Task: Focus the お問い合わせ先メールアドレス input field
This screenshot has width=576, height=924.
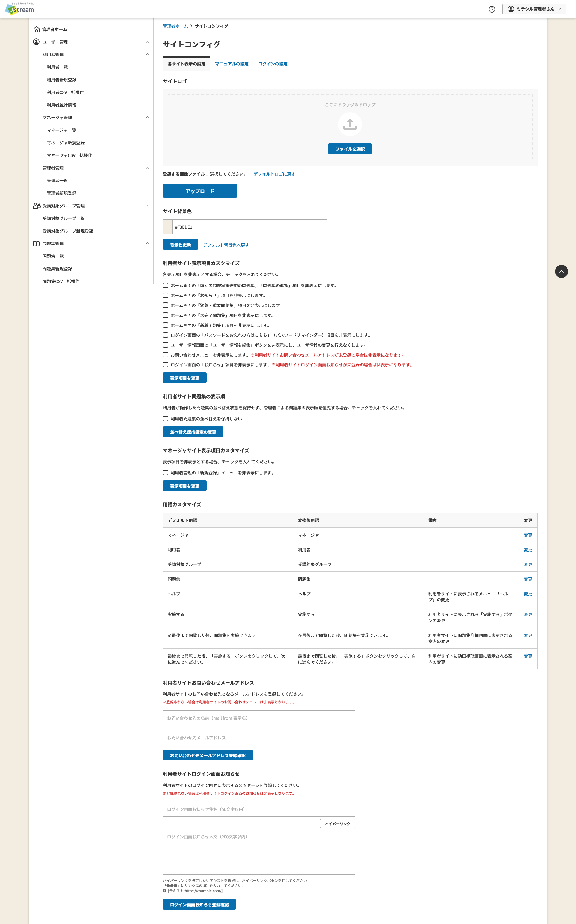Action: tap(259, 738)
